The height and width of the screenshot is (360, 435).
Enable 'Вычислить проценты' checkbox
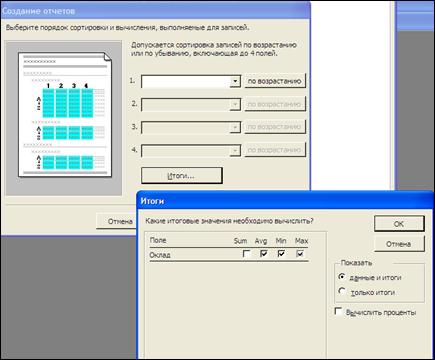pos(338,312)
